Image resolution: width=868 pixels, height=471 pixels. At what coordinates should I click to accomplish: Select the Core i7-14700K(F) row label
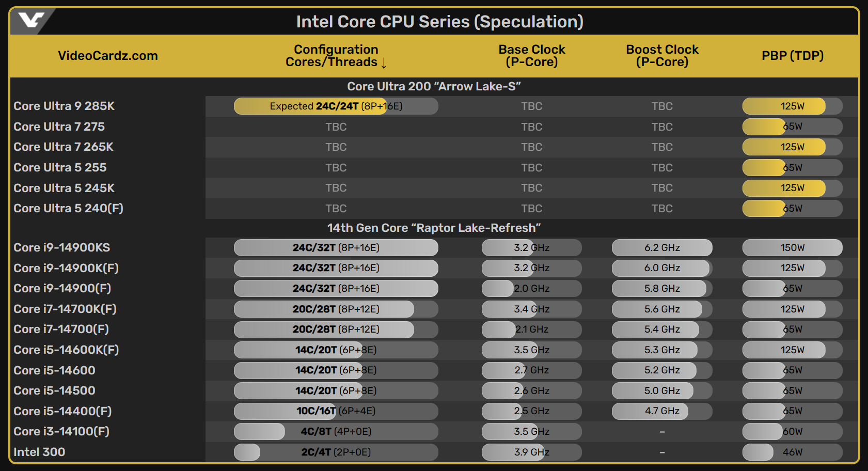(x=65, y=309)
